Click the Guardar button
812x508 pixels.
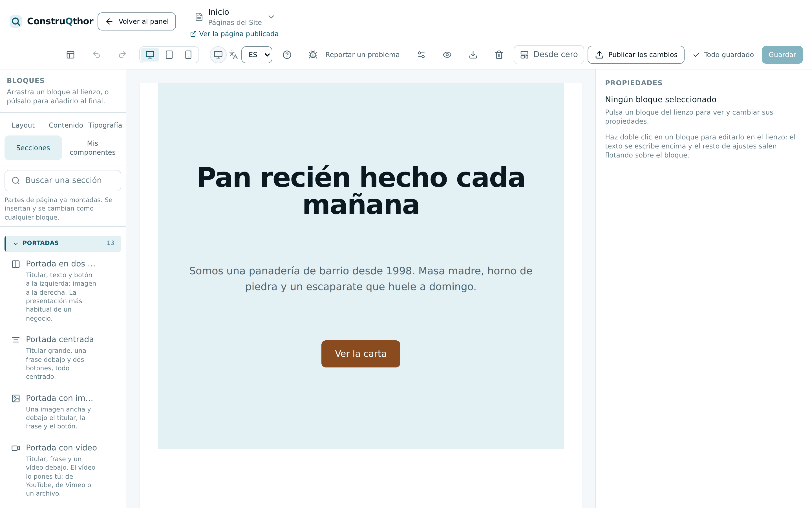click(x=782, y=55)
